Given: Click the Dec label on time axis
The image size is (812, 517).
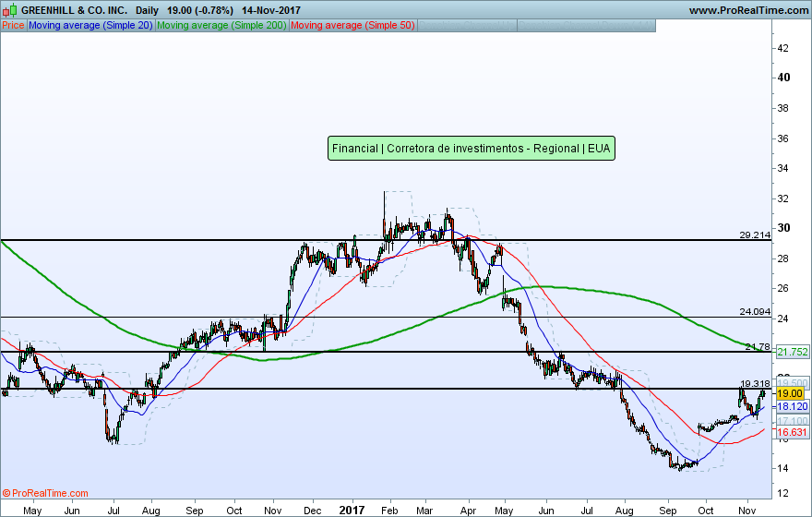Looking at the screenshot, I should (x=312, y=511).
